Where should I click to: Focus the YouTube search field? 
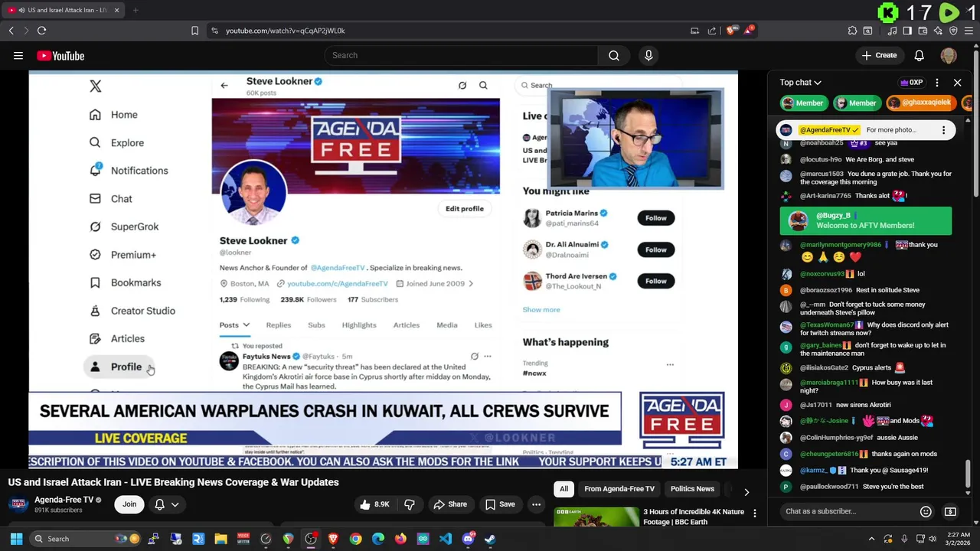tap(461, 55)
